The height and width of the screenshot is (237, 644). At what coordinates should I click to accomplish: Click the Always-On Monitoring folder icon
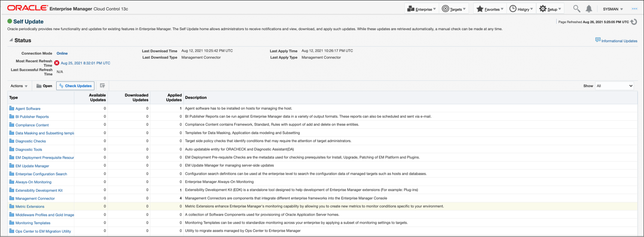(12, 182)
